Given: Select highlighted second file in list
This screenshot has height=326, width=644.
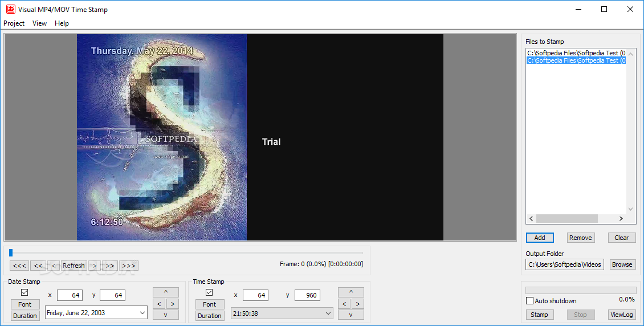Looking at the screenshot, I should pyautogui.click(x=576, y=60).
